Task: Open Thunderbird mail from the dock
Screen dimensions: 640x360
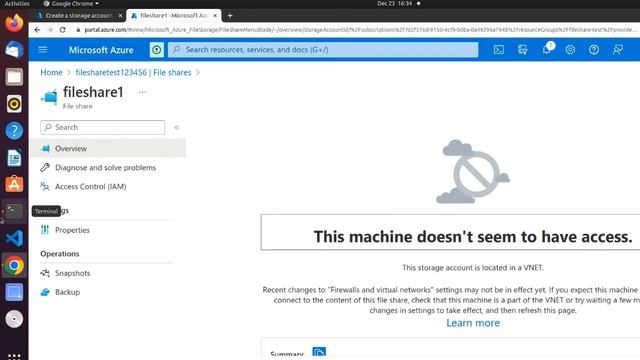Action: (14, 50)
